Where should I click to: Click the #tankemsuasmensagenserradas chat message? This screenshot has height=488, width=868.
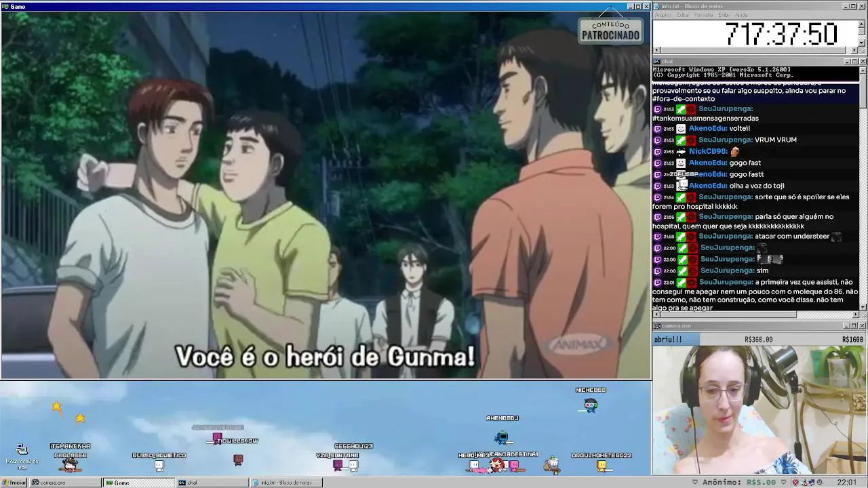click(705, 119)
